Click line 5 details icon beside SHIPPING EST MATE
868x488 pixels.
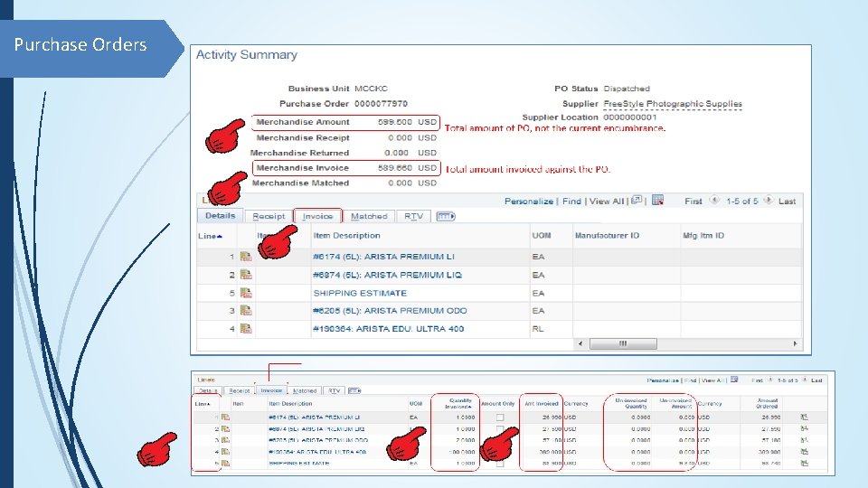pos(225,463)
